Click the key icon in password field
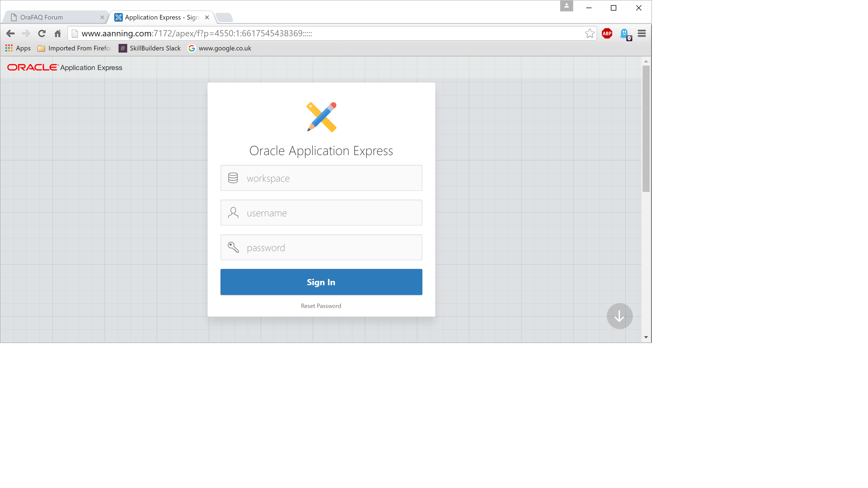Image resolution: width=868 pixels, height=488 pixels. [233, 247]
